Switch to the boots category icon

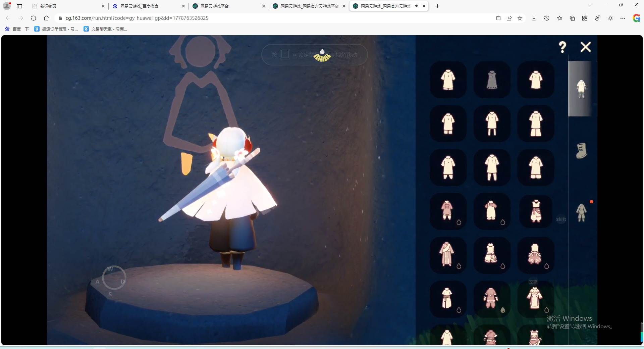coord(581,151)
